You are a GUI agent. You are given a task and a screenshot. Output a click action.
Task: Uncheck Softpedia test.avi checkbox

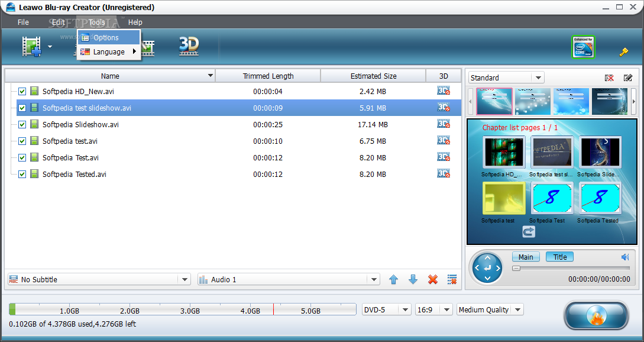(22, 141)
